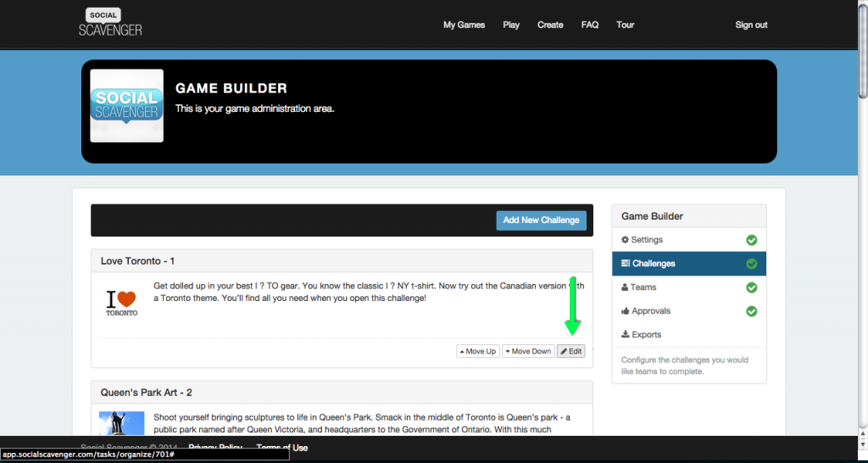Click the green checkmark beside Challenges
The width and height of the screenshot is (868, 463).
coord(751,265)
